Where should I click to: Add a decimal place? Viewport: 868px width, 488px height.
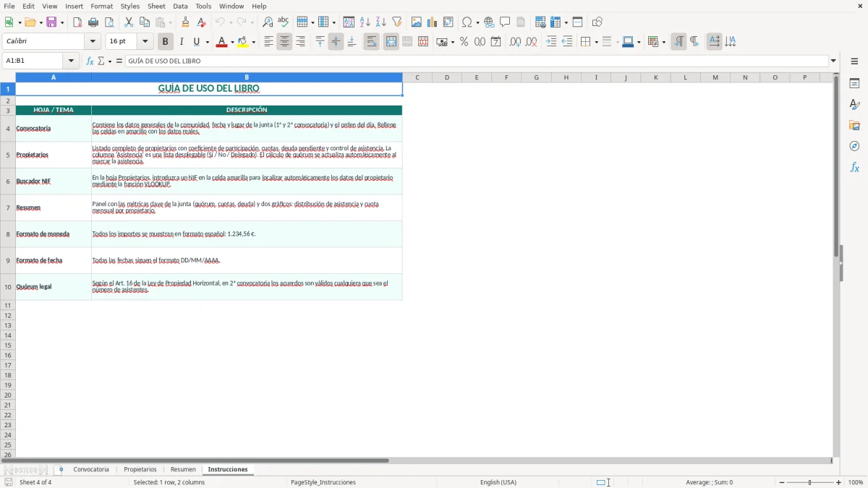pyautogui.click(x=515, y=42)
